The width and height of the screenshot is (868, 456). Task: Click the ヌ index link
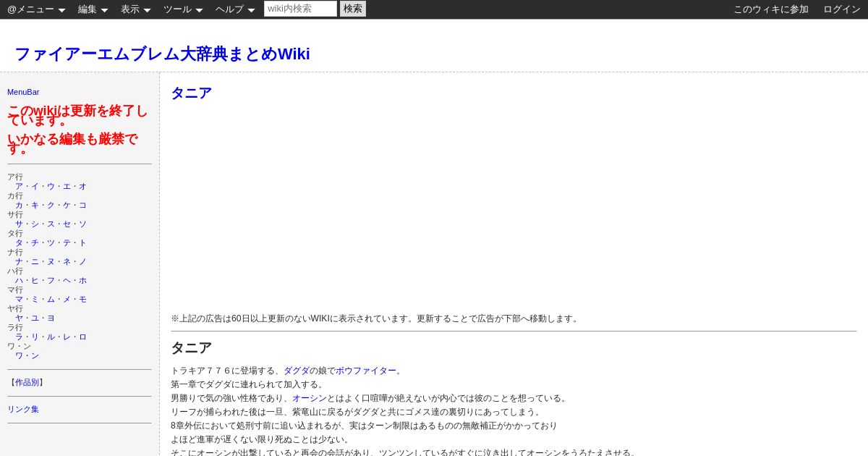tap(51, 262)
